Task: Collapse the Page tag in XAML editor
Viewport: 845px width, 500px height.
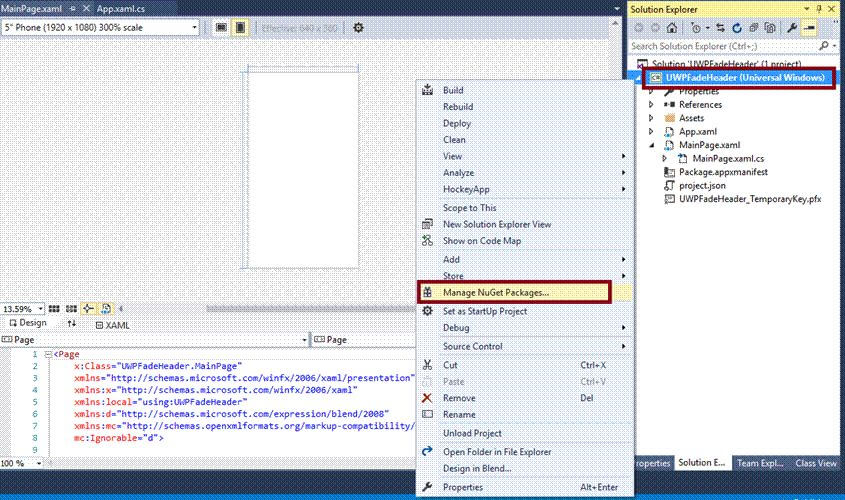Action: pyautogui.click(x=48, y=355)
